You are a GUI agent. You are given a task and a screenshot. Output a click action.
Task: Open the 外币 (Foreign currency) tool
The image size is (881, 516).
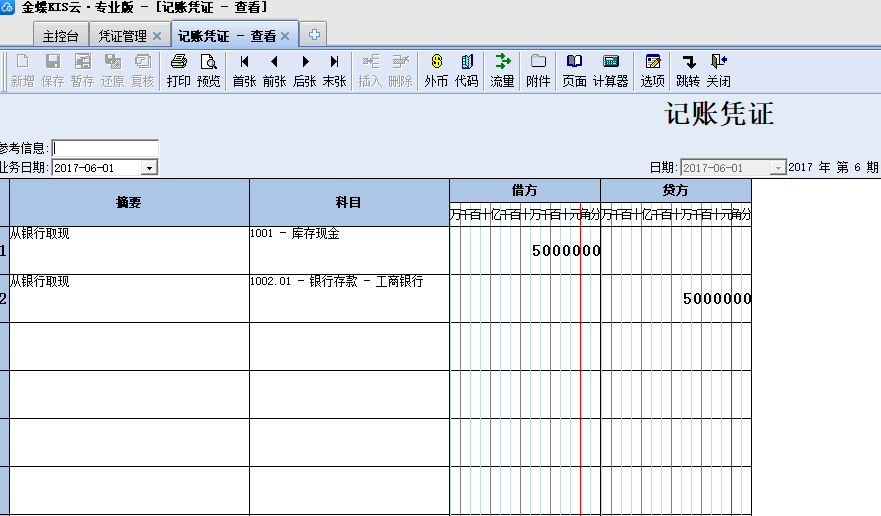pyautogui.click(x=437, y=70)
